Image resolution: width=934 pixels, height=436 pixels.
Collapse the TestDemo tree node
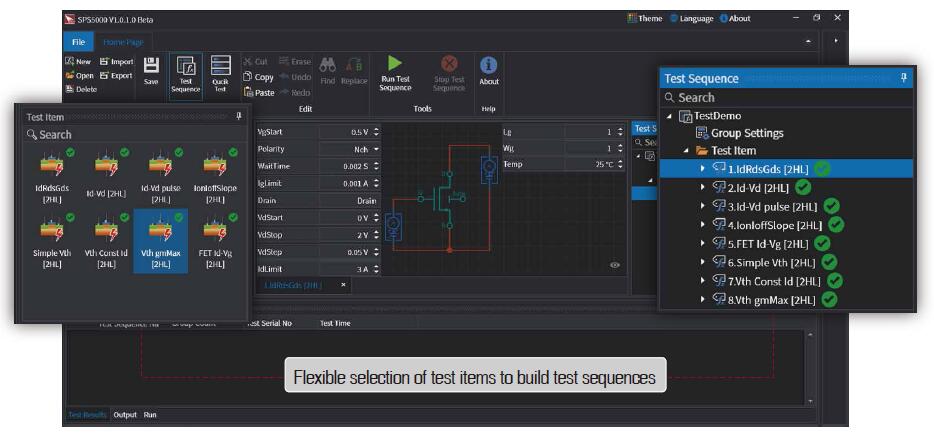(x=669, y=116)
